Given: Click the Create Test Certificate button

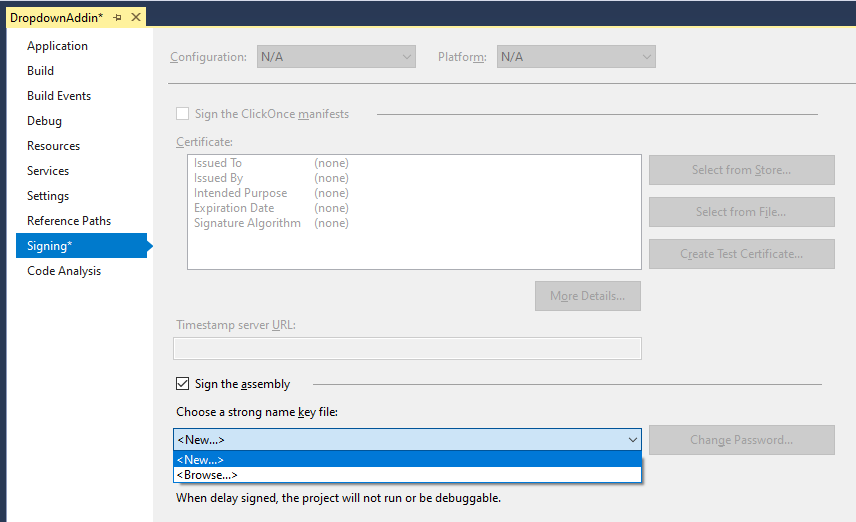Looking at the screenshot, I should coord(741,254).
